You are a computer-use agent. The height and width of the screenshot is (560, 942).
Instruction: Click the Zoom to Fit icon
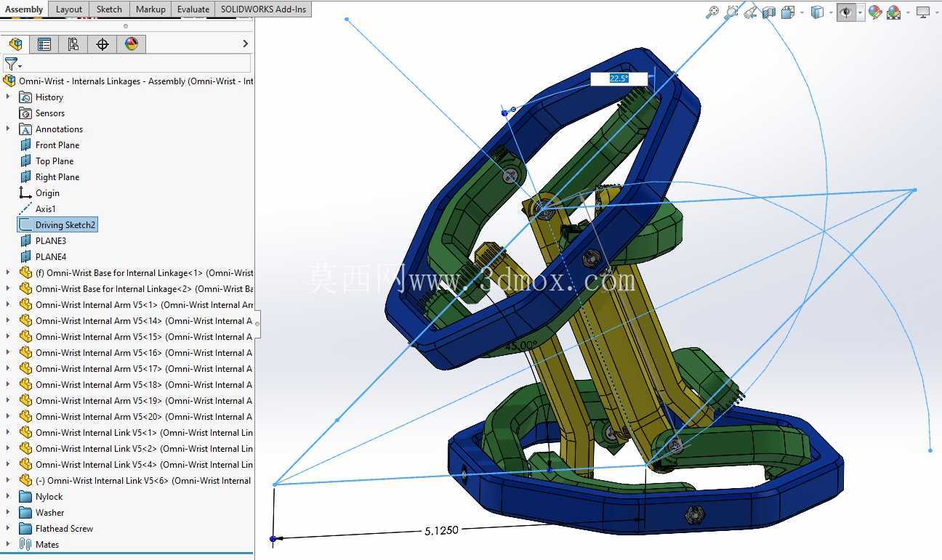(x=712, y=12)
